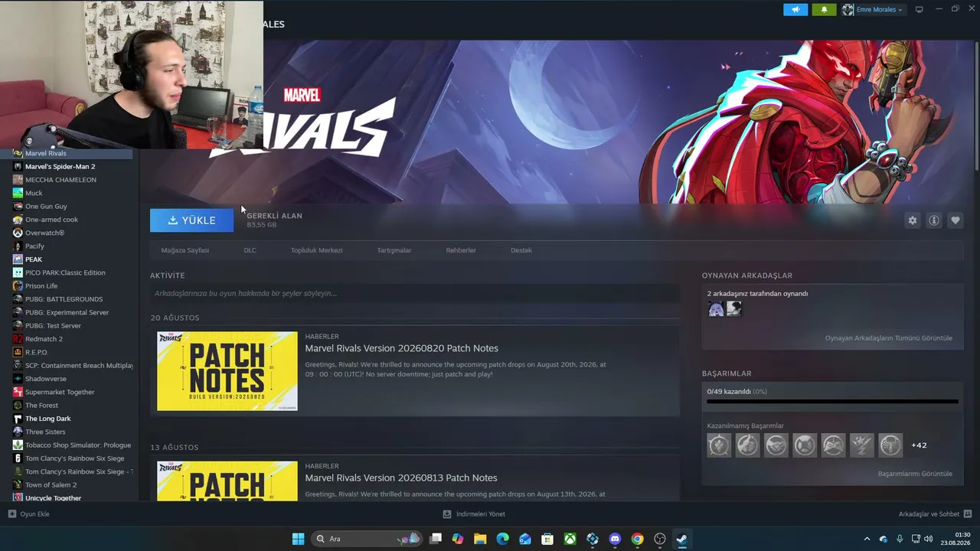This screenshot has height=551, width=980.
Task: Open Google Chrome from the taskbar
Action: click(x=637, y=539)
